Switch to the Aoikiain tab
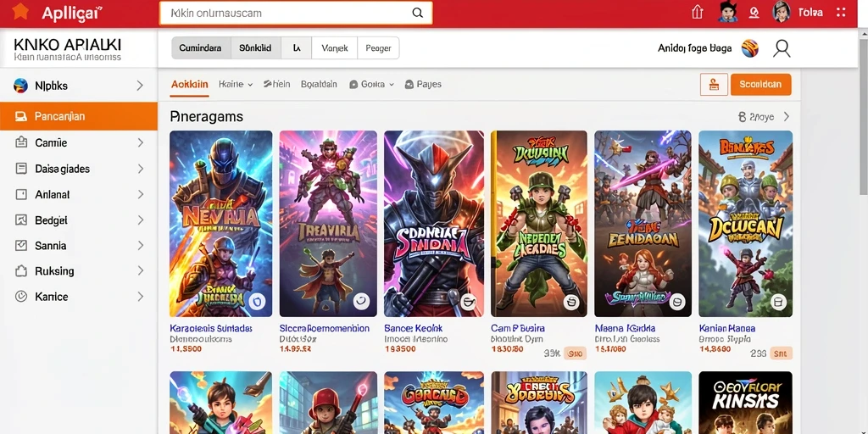This screenshot has width=868, height=434. coord(189,84)
